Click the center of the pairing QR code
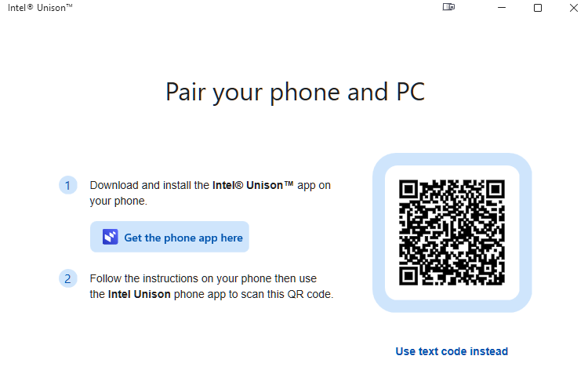Screen dimensions: 588x374 (452, 233)
